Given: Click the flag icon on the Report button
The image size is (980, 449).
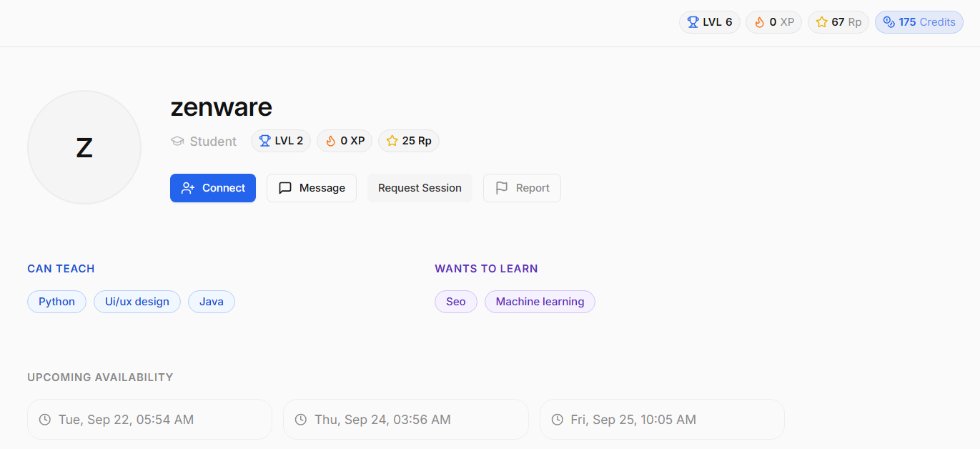Looking at the screenshot, I should (502, 188).
